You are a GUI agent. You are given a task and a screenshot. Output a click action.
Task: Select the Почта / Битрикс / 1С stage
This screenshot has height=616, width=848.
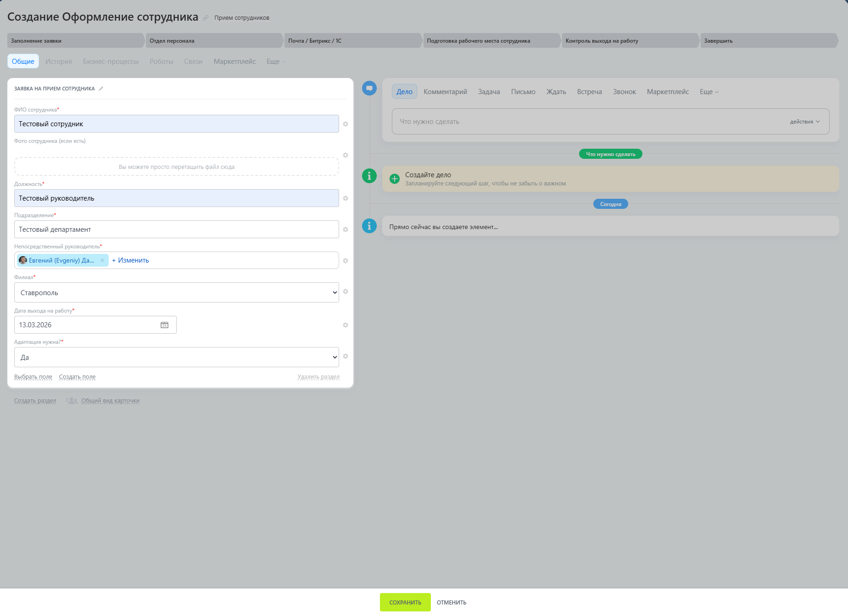click(x=353, y=41)
